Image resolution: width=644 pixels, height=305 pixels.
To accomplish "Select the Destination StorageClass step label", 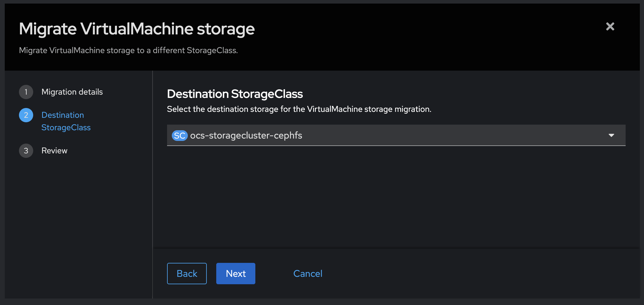I will [x=63, y=115].
